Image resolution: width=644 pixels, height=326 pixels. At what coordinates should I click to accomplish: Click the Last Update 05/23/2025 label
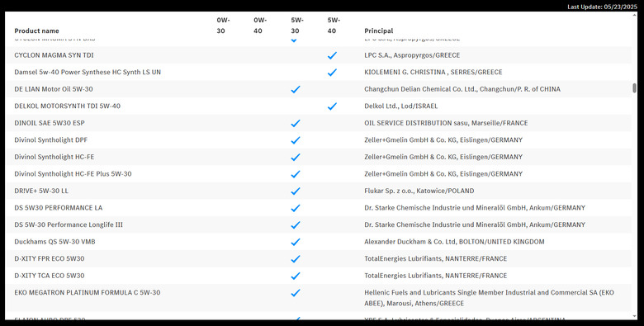(x=602, y=7)
